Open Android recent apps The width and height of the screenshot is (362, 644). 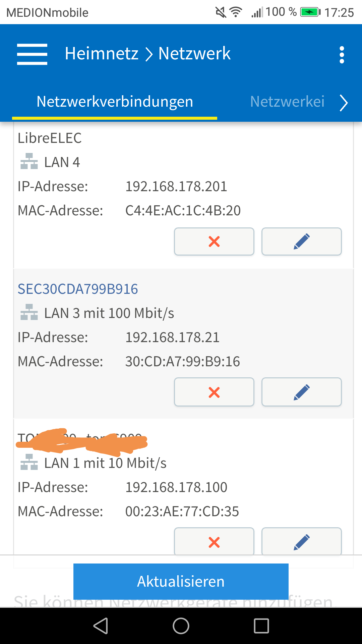[x=261, y=626]
